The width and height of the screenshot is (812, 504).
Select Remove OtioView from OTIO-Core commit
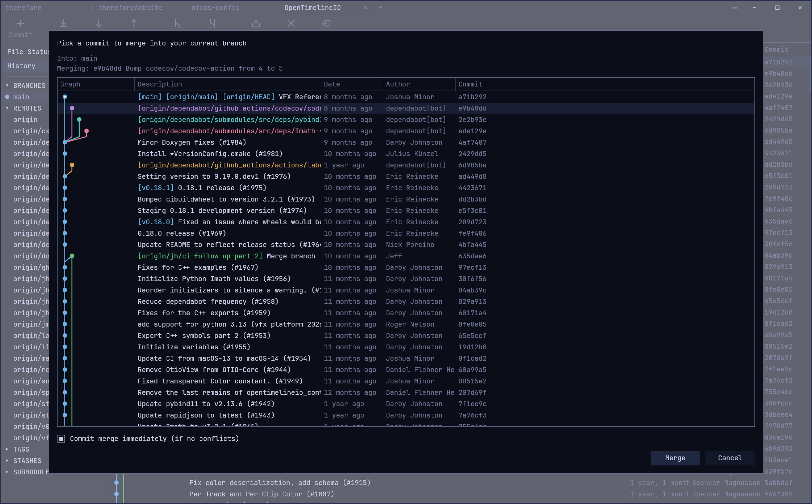pos(406,370)
